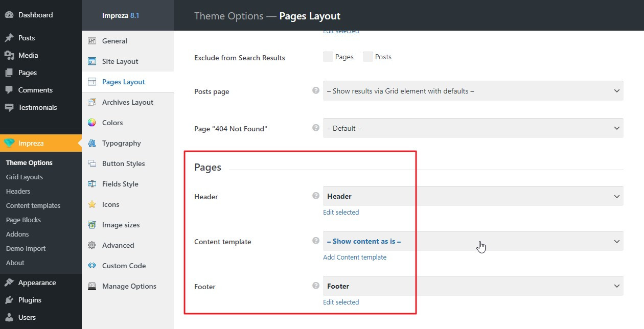Click the Dashboard gauge icon
The height and width of the screenshot is (329, 644).
(9, 15)
